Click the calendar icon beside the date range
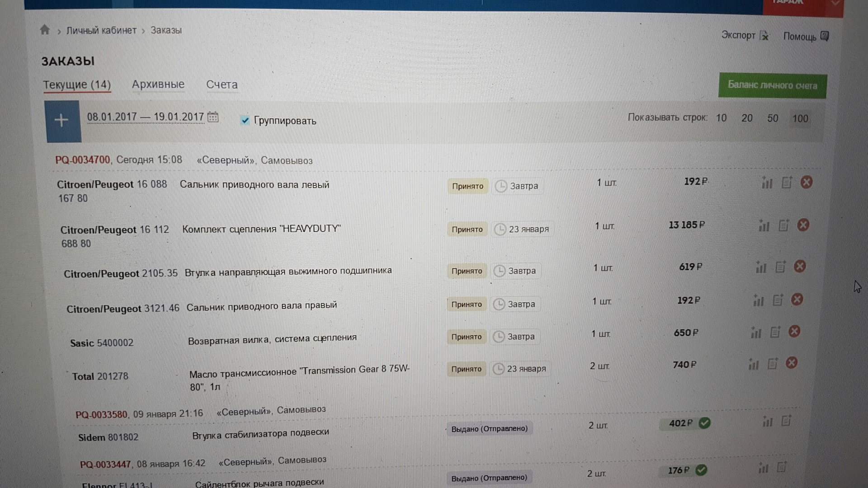868x488 pixels. (x=212, y=117)
